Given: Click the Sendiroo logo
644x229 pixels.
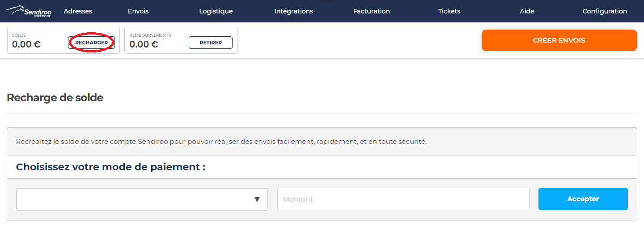Looking at the screenshot, I should [x=28, y=11].
